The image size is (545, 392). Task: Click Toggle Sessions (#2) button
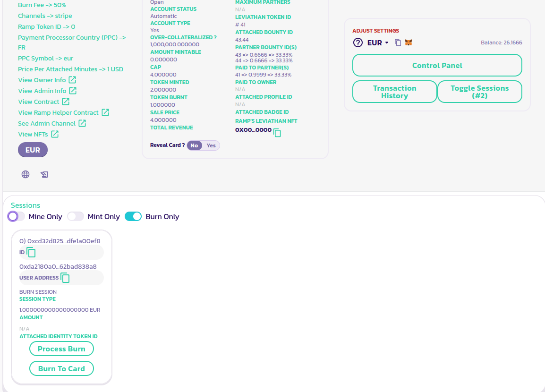click(x=479, y=92)
